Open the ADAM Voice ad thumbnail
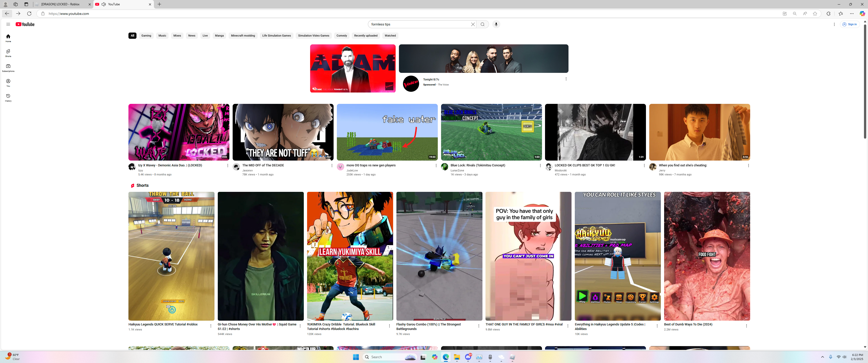Screen dimensions: 868x363 (x=353, y=68)
